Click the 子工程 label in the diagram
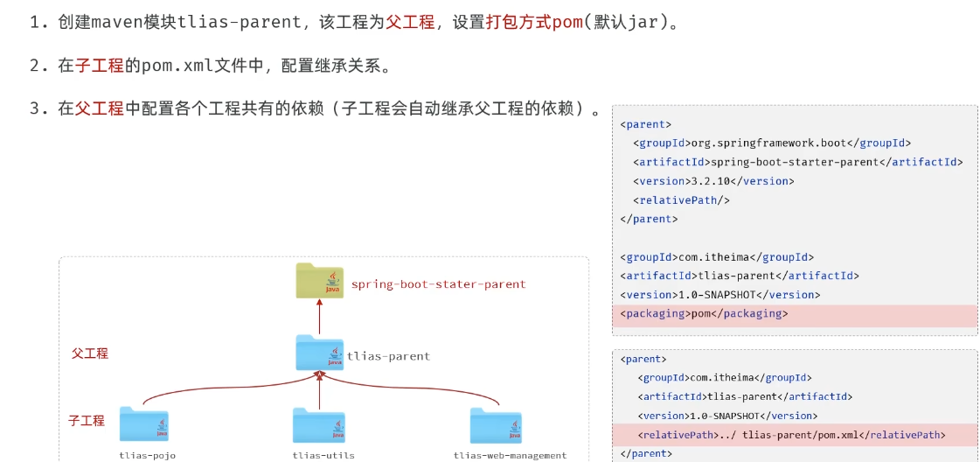The height and width of the screenshot is (462, 980). tap(87, 421)
